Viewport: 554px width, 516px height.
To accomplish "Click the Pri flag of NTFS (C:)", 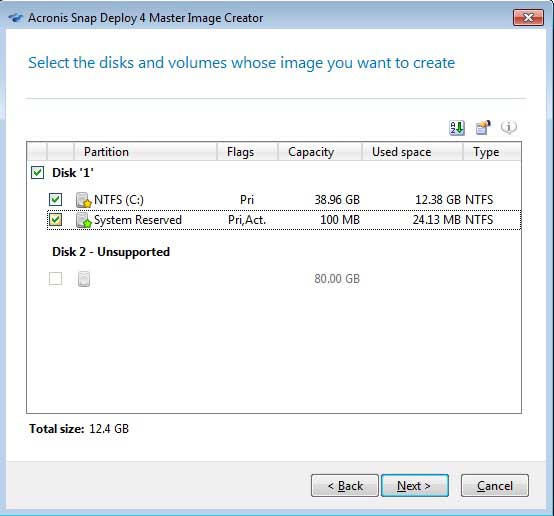I will coord(247,200).
